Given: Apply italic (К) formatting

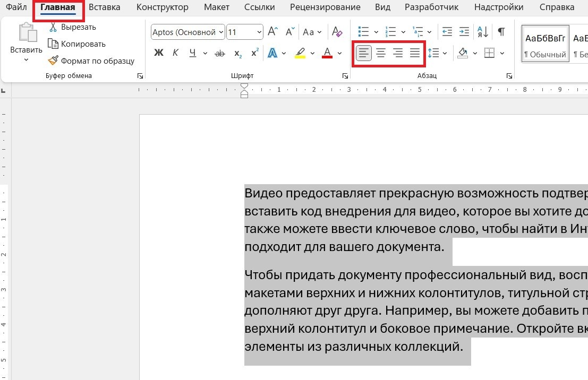Looking at the screenshot, I should (x=175, y=53).
